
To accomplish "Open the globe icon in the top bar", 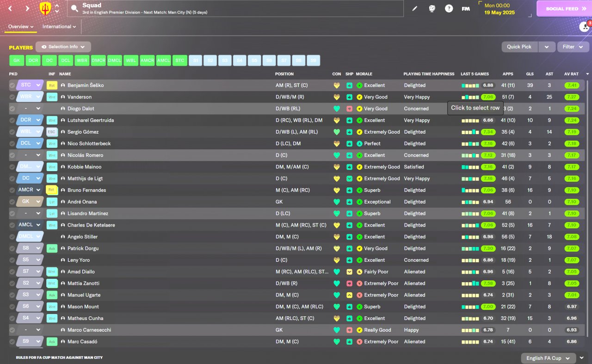I will click(x=432, y=8).
